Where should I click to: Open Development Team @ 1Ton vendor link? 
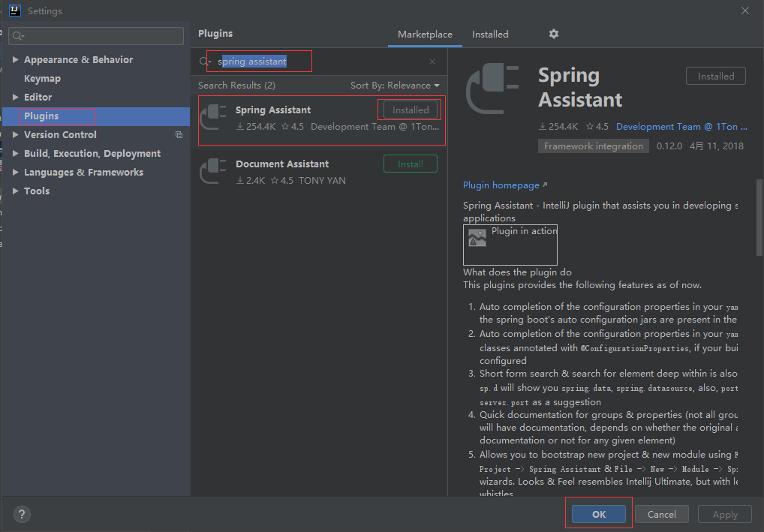click(681, 127)
